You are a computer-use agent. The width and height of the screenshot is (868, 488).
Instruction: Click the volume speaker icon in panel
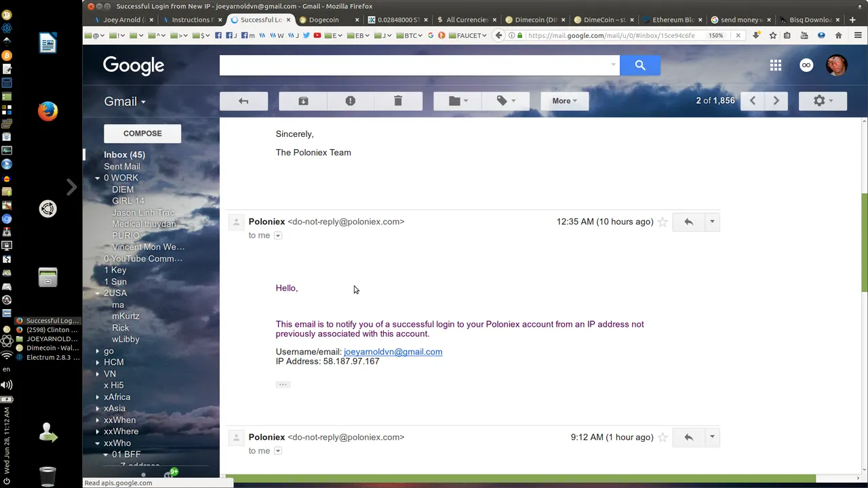click(x=7, y=384)
